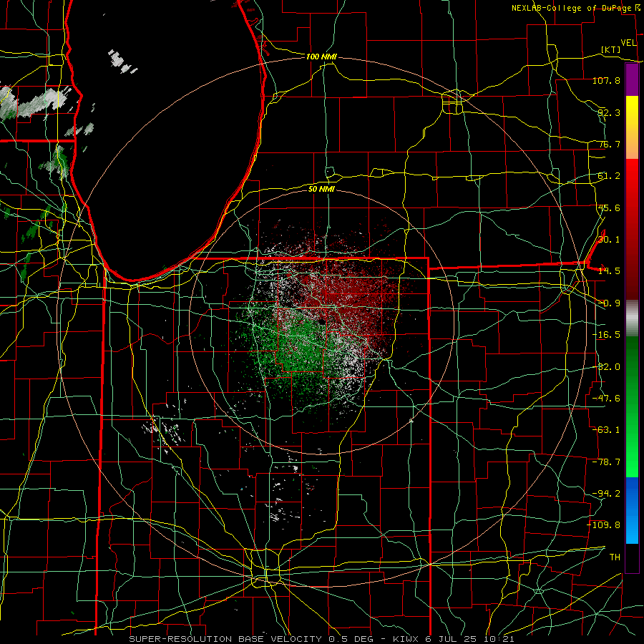
Task: Pick the blue segment of the color bar
Action: pyautogui.click(x=632, y=510)
